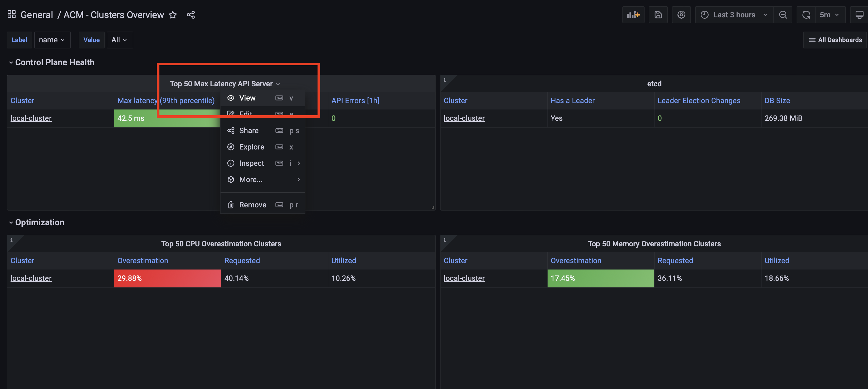This screenshot has width=868, height=389.
Task: Sort by DB Size column
Action: pos(777,101)
